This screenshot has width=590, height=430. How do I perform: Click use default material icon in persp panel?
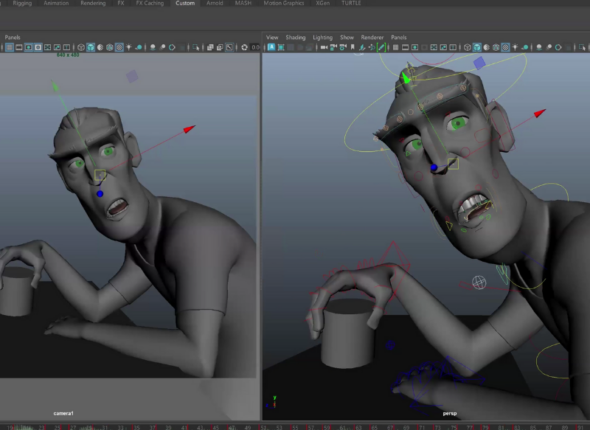(487, 47)
